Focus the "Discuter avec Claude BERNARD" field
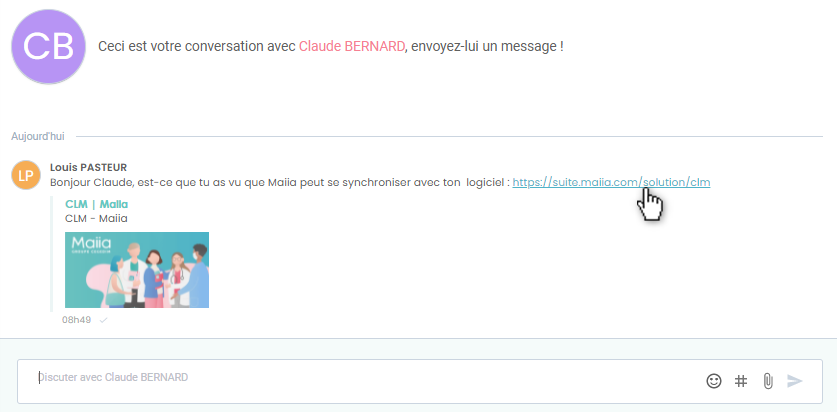This screenshot has width=837, height=412. (x=360, y=378)
